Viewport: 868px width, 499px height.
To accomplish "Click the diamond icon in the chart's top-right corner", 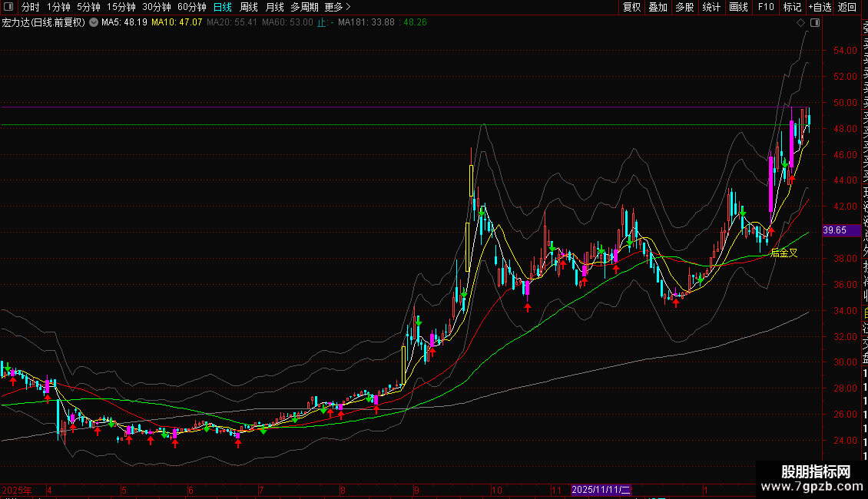I will click(x=800, y=23).
